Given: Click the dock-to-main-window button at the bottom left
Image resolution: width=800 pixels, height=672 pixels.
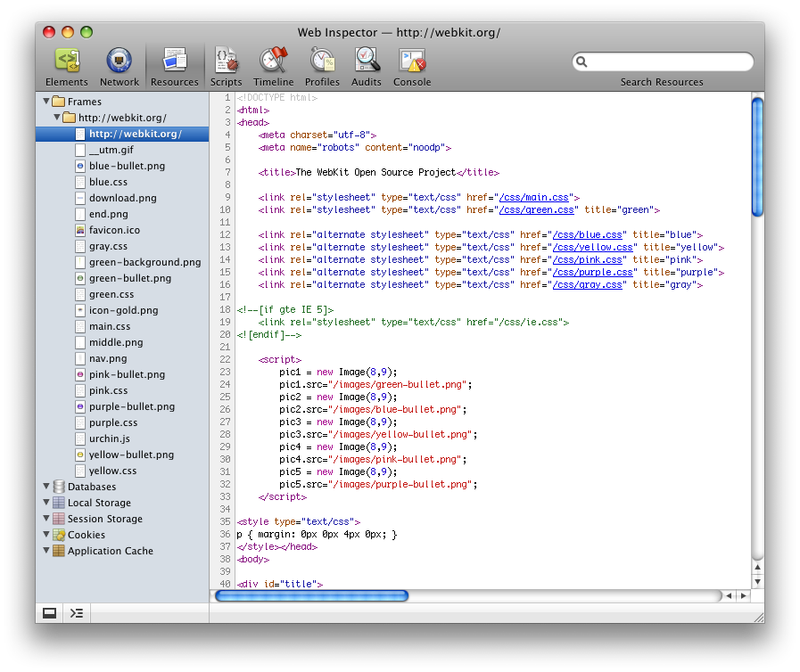Looking at the screenshot, I should point(49,613).
